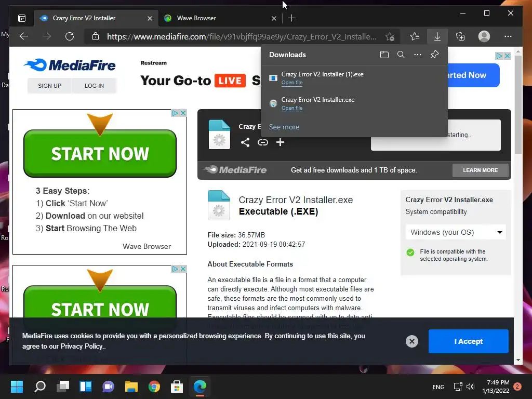This screenshot has width=532, height=399.
Task: Pin the Downloads panel
Action: tap(435, 55)
